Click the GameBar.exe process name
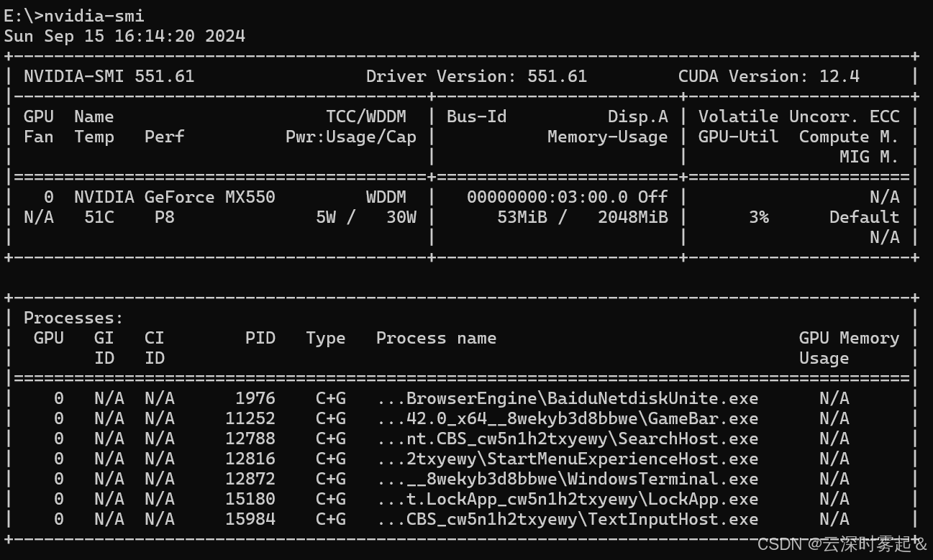 [568, 418]
